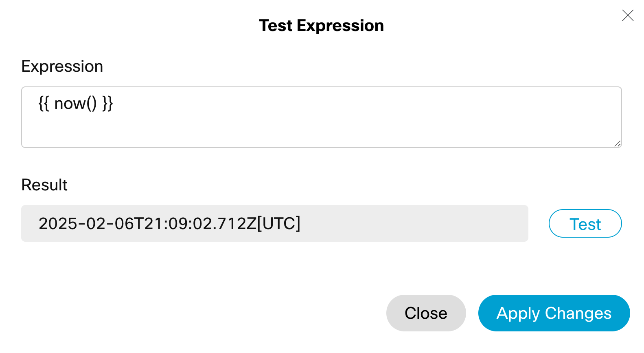The height and width of the screenshot is (353, 644).
Task: Click the "Test Expression" dialog title
Action: (x=321, y=26)
